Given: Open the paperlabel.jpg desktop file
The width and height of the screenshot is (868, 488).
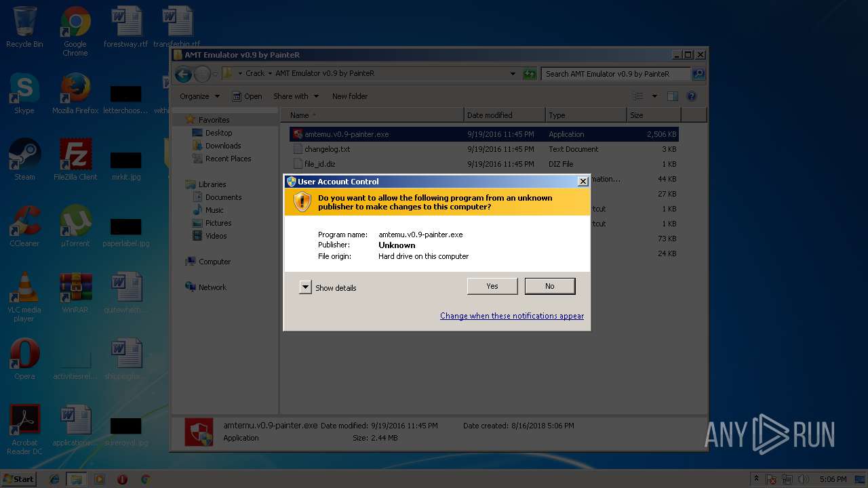Looking at the screenshot, I should click(x=125, y=231).
